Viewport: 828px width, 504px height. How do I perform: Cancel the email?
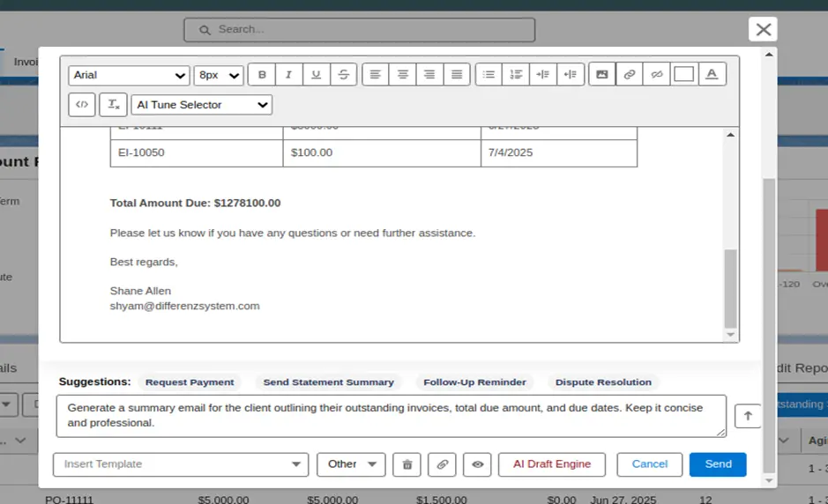[x=650, y=464]
